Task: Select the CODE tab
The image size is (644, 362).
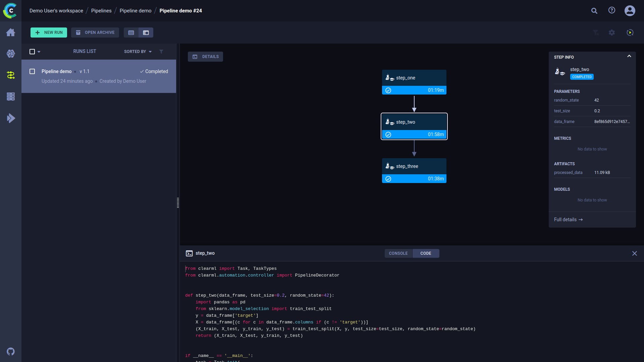Action: [x=426, y=253]
